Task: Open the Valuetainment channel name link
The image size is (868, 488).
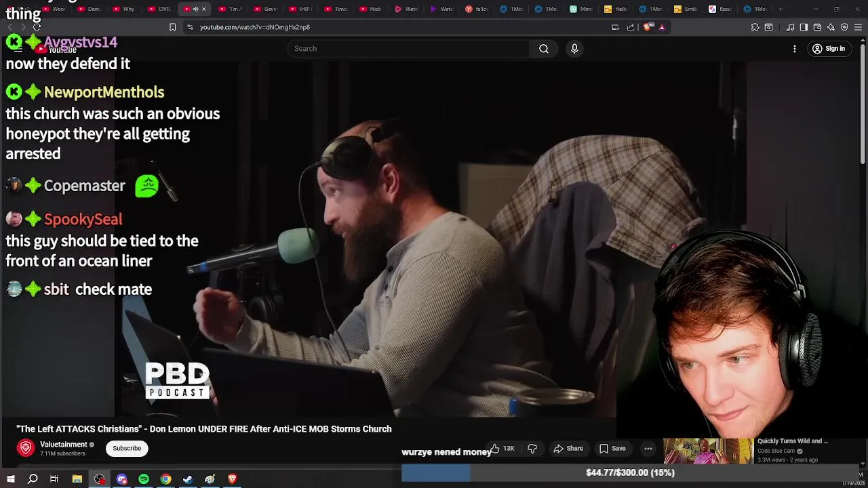Action: pyautogui.click(x=64, y=445)
